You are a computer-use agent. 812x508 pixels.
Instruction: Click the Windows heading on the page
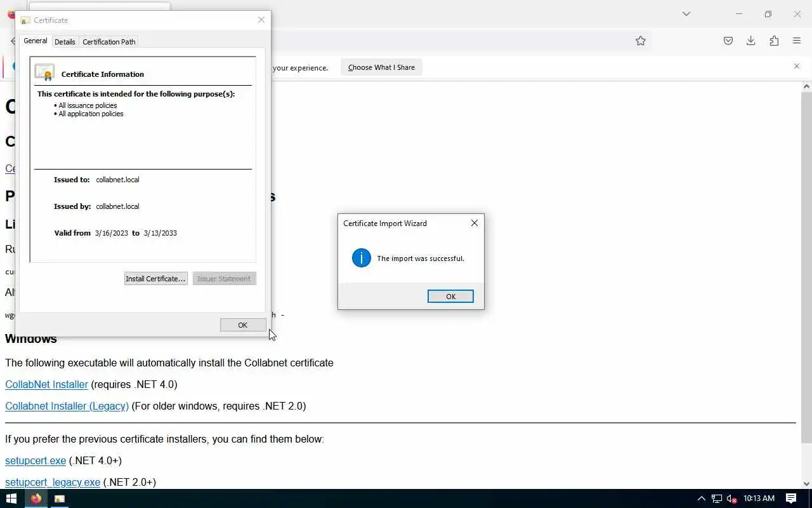(31, 338)
